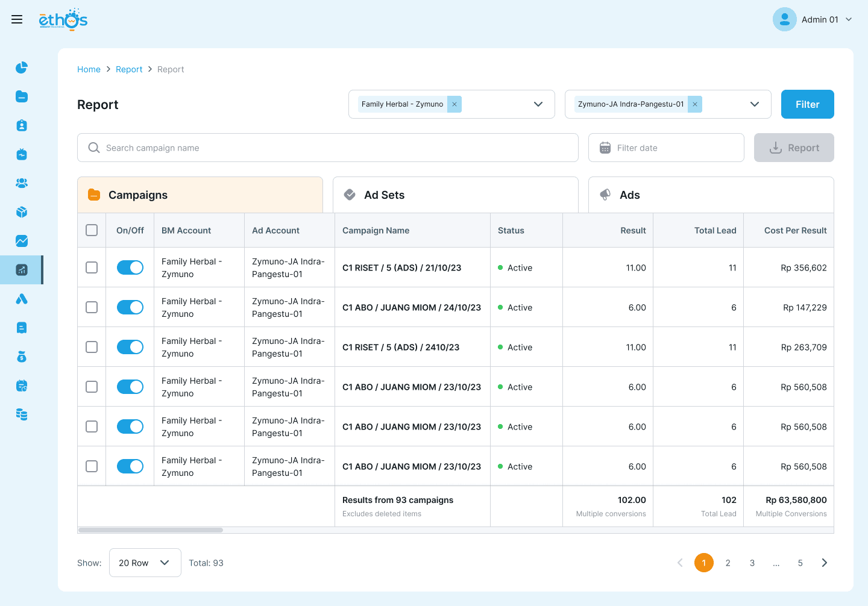Check the C1 ABO / JUANG MIOM / 24/10/23 row checkbox
The width and height of the screenshot is (868, 606).
click(92, 307)
